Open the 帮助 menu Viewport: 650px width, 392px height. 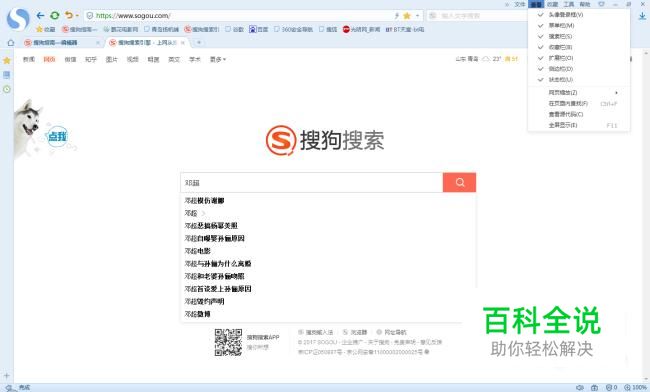585,4
